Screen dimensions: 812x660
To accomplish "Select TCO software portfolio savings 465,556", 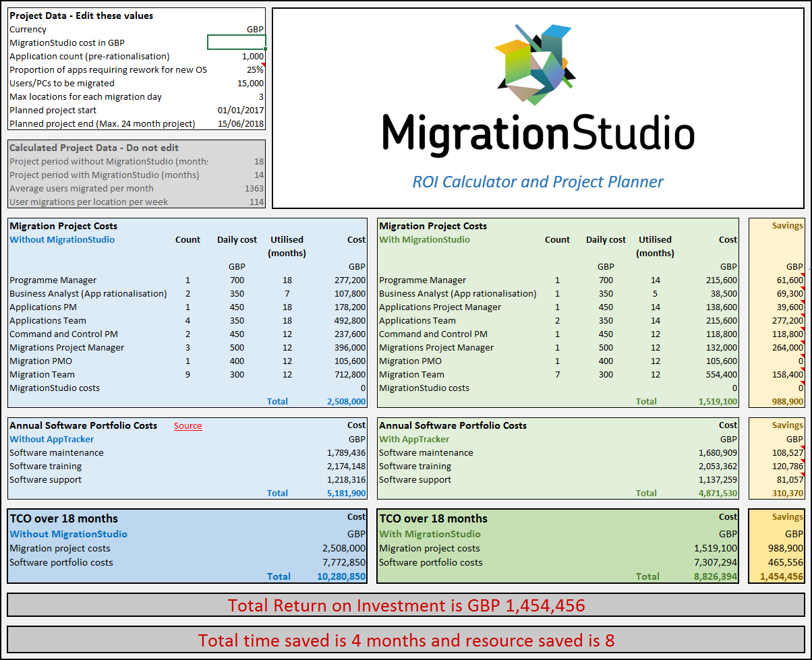I will point(786,563).
